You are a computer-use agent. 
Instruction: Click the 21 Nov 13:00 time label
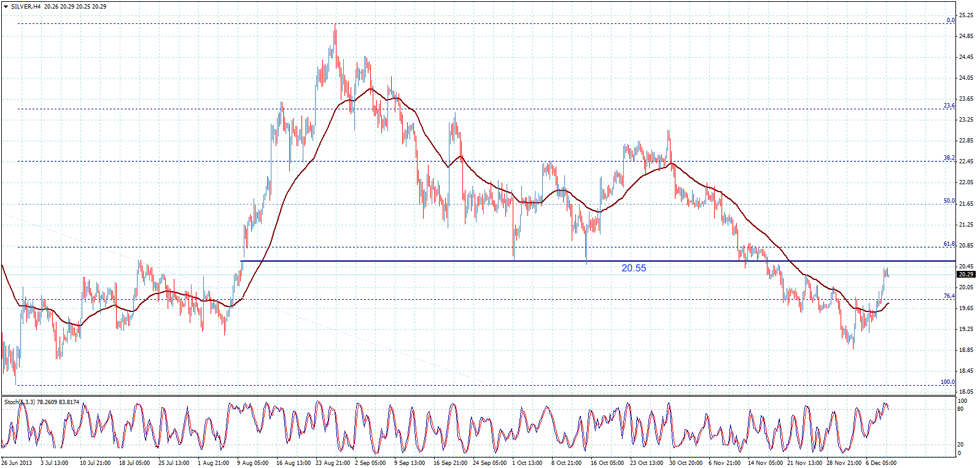(804, 463)
